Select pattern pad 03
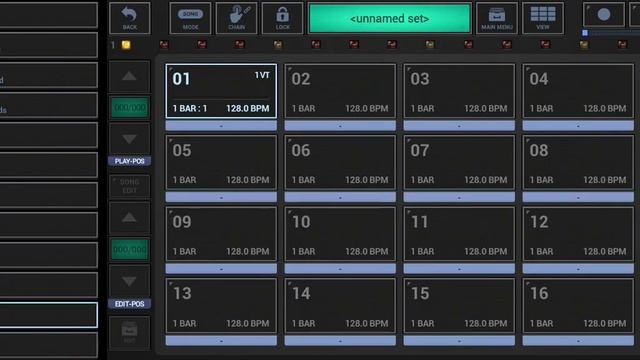 point(459,91)
